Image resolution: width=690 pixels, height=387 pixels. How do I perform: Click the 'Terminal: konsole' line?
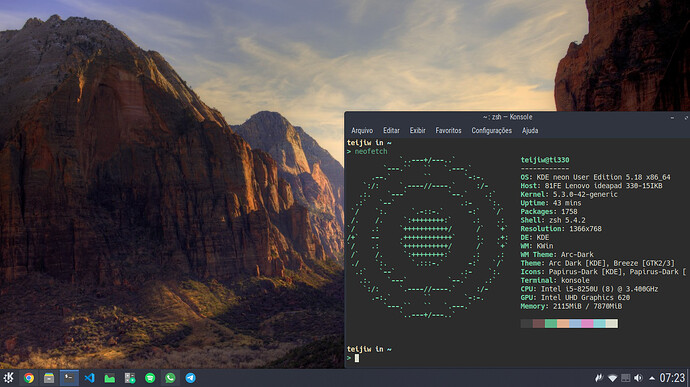555,280
